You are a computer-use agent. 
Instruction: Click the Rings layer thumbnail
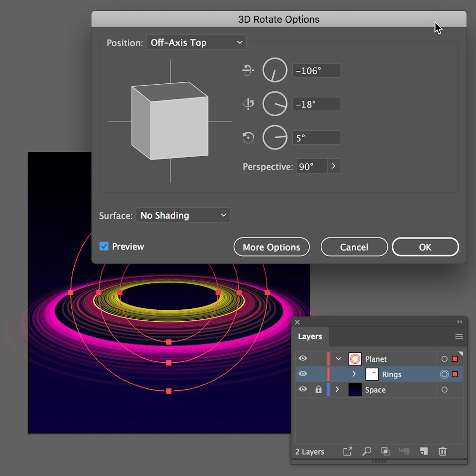pos(372,374)
